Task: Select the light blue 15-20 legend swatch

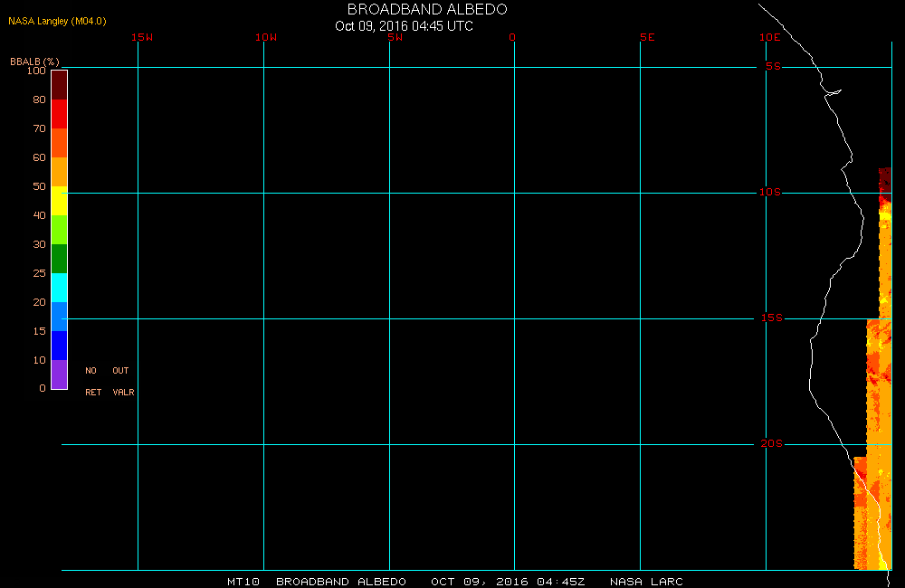Action: pyautogui.click(x=60, y=317)
